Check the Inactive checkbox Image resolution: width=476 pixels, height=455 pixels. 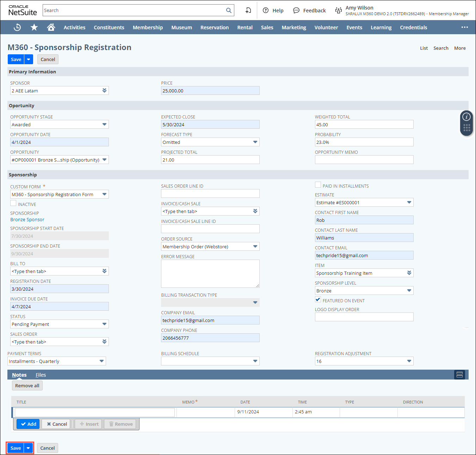coord(13,204)
